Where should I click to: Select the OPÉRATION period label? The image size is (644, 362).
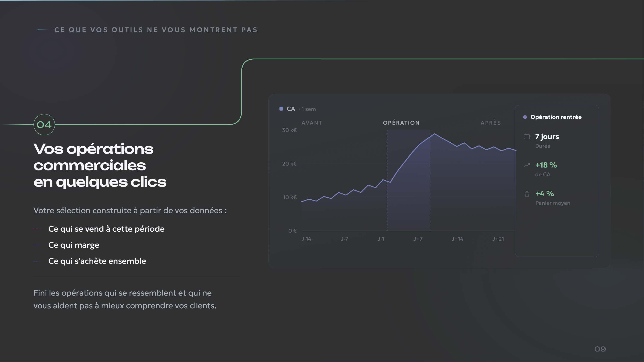pyautogui.click(x=401, y=123)
